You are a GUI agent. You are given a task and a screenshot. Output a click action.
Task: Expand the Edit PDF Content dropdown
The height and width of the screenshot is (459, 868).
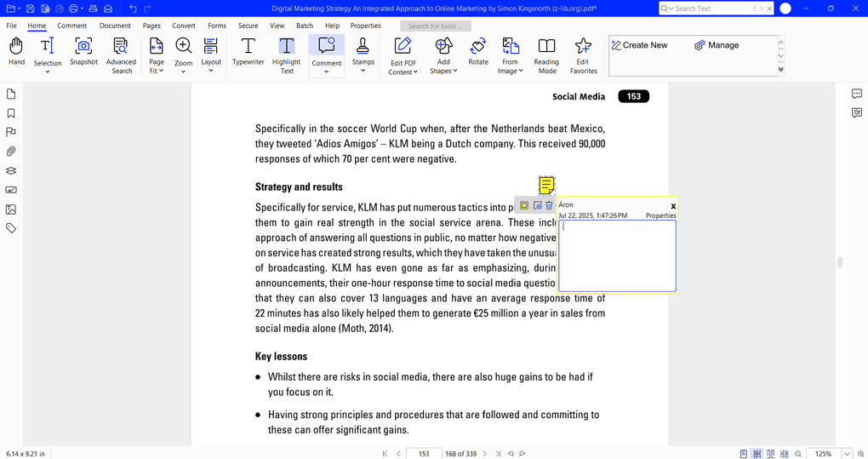(403, 72)
